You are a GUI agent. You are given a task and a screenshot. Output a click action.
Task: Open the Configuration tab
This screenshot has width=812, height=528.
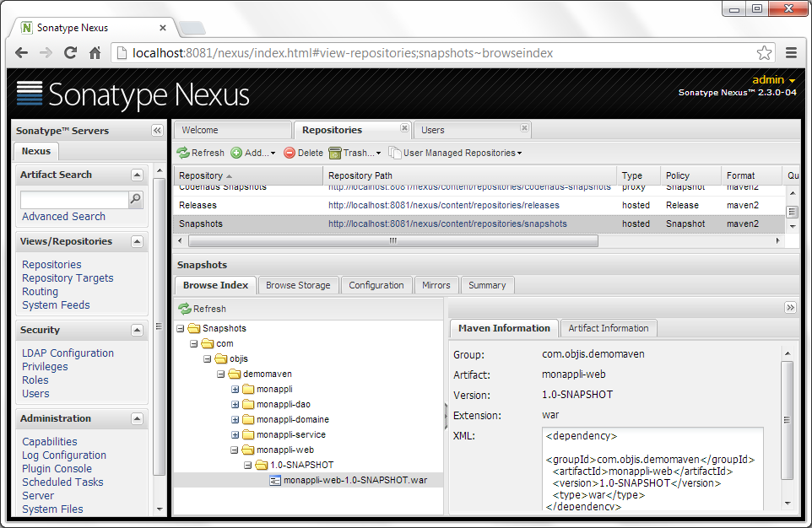coord(376,285)
